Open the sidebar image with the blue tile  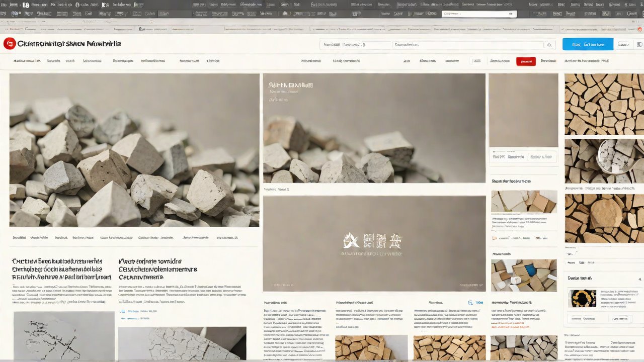[x=524, y=275]
